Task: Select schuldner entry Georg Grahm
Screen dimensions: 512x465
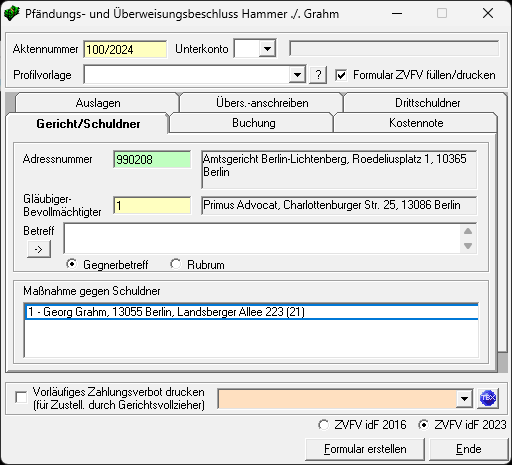Action: (x=252, y=312)
